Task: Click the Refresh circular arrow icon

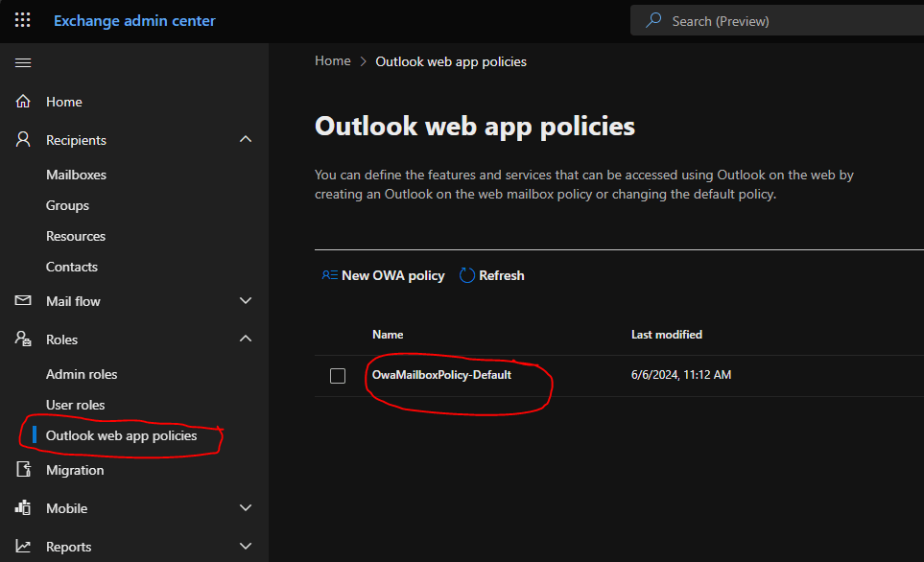Action: coord(466,275)
